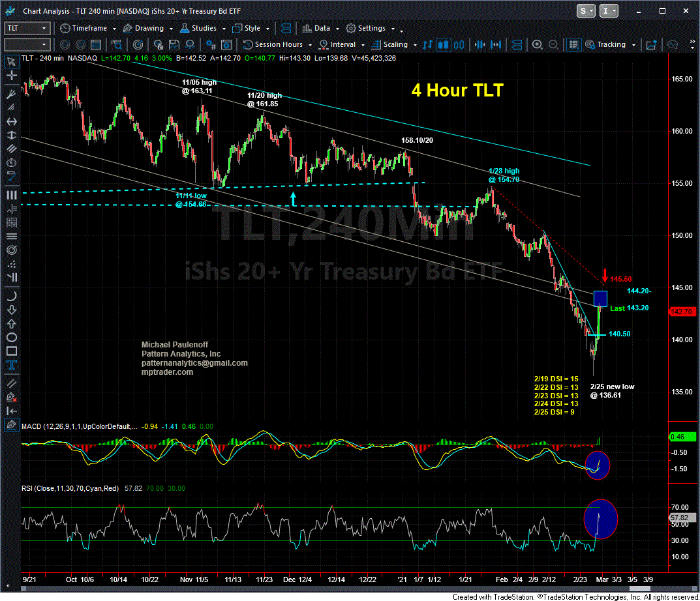Click the "11/20 high" annotation text

click(265, 95)
